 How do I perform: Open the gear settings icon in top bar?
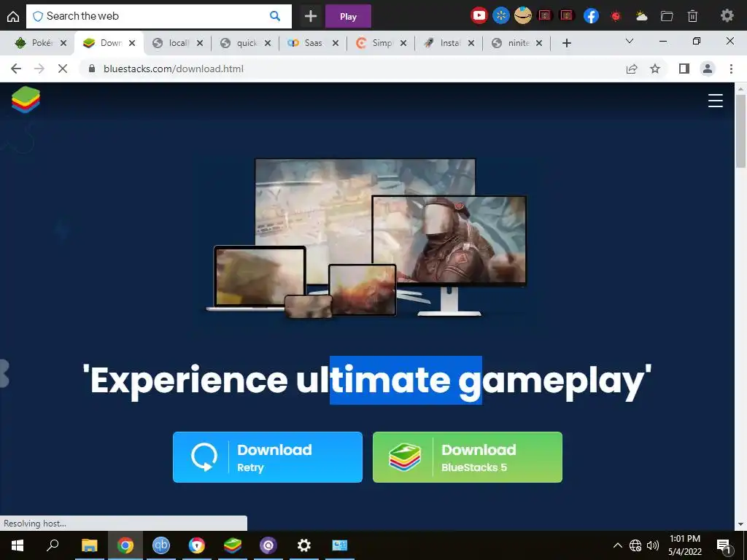click(x=727, y=16)
